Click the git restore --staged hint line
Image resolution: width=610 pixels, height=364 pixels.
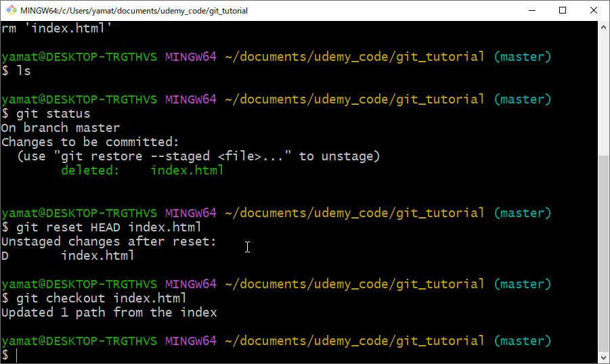click(198, 156)
